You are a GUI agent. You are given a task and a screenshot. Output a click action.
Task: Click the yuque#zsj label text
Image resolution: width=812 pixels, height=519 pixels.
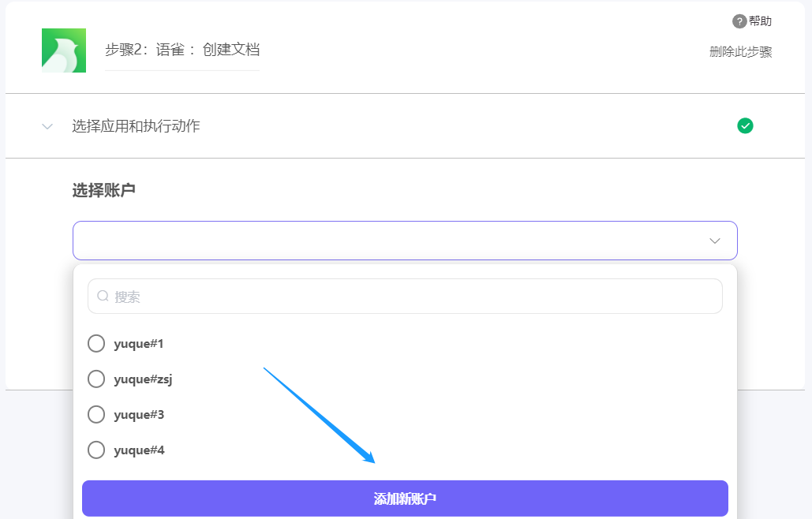[x=143, y=379]
